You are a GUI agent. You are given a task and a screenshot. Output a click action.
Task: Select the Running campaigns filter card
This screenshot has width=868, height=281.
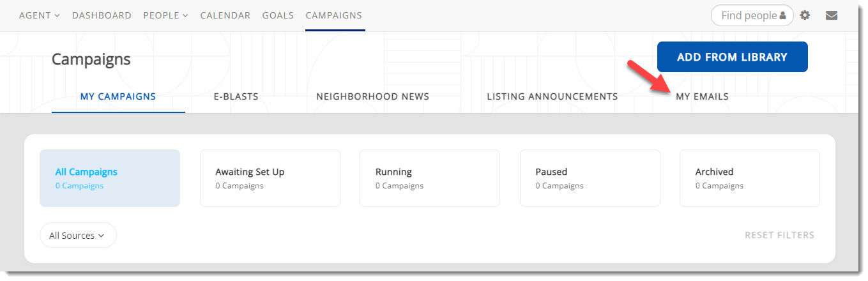coord(430,178)
